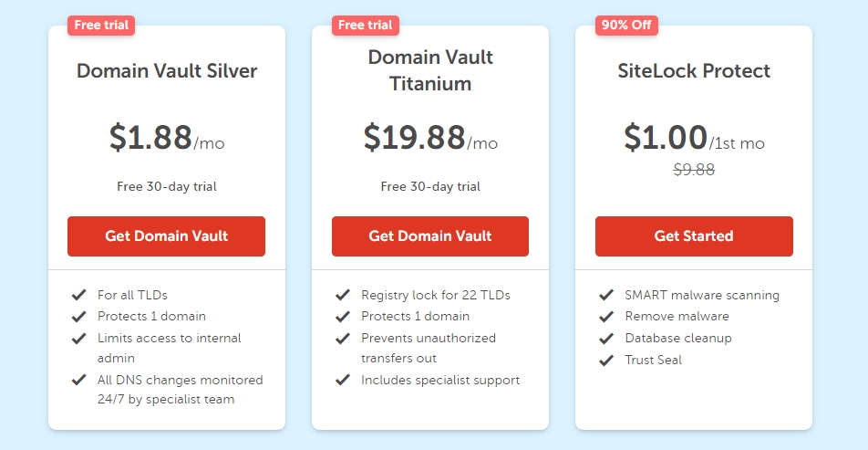Click checkmark icon beside 'For all TLDs'
The height and width of the screenshot is (450, 868).
[79, 295]
